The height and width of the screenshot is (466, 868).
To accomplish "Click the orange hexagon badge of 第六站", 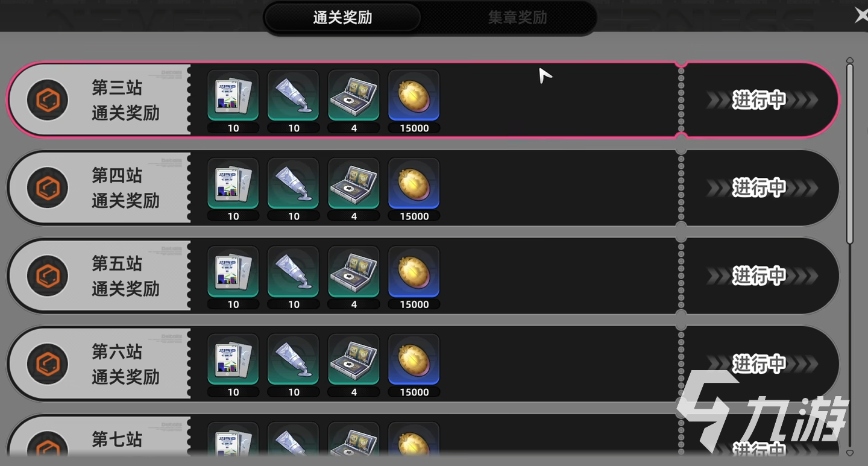I will 47,364.
